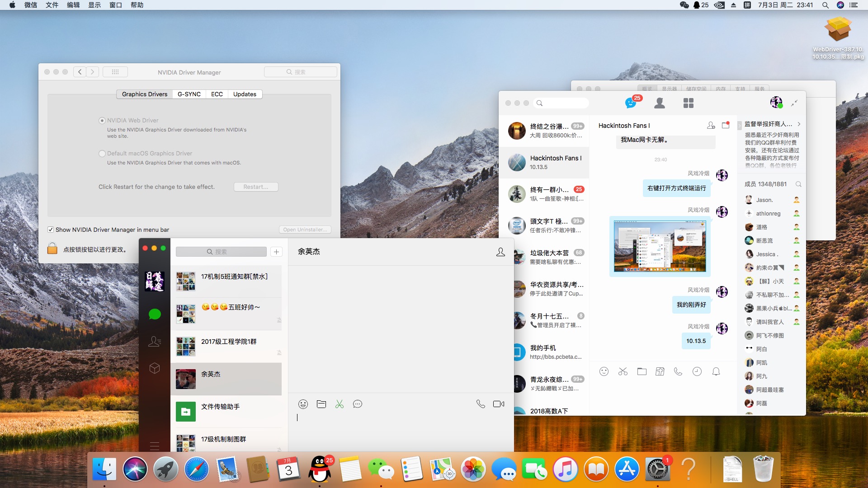Select the 终结之谷瀑 QQ conversation

click(544, 131)
